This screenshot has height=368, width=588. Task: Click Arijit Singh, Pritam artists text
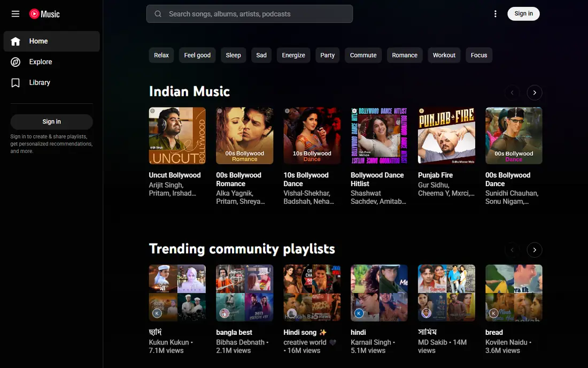[x=173, y=189]
